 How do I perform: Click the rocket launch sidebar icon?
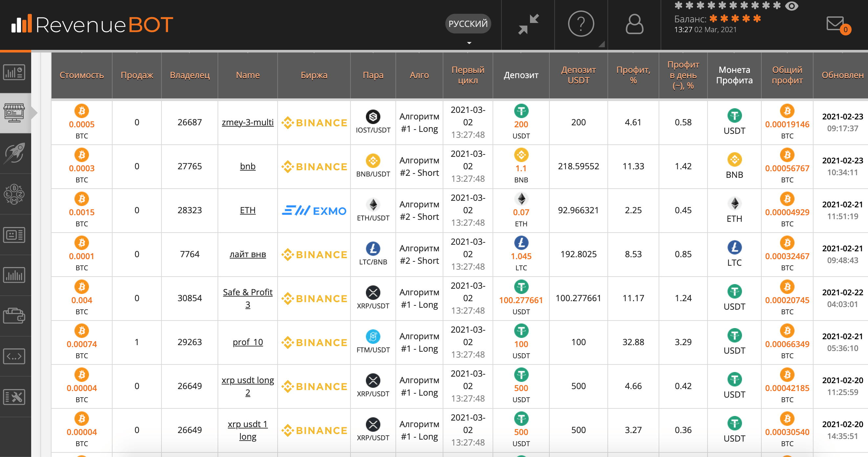click(x=14, y=153)
